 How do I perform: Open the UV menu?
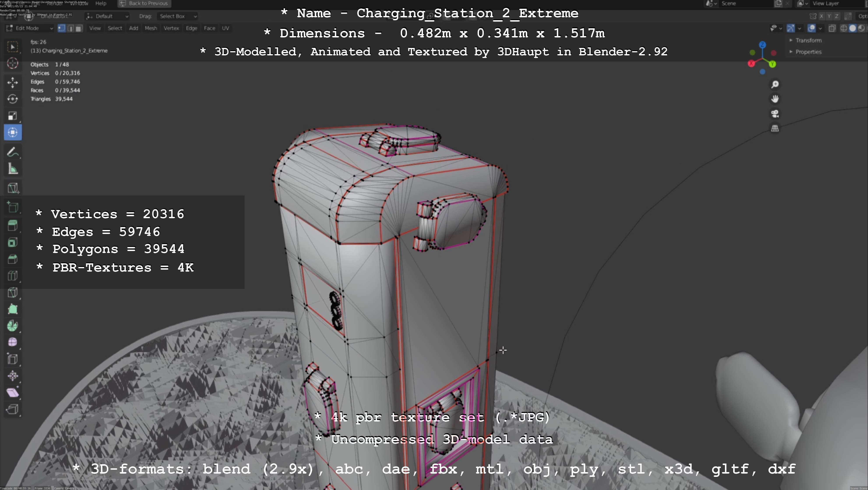tap(225, 28)
